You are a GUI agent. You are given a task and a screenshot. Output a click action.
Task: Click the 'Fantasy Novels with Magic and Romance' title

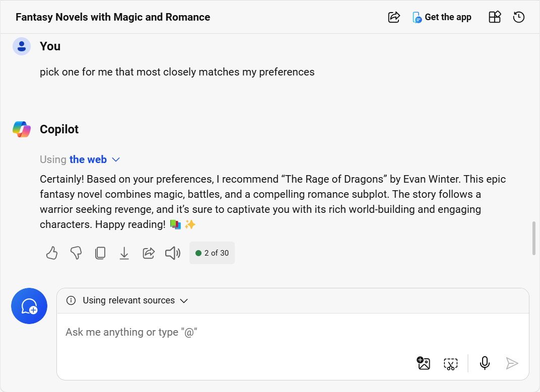(x=113, y=17)
